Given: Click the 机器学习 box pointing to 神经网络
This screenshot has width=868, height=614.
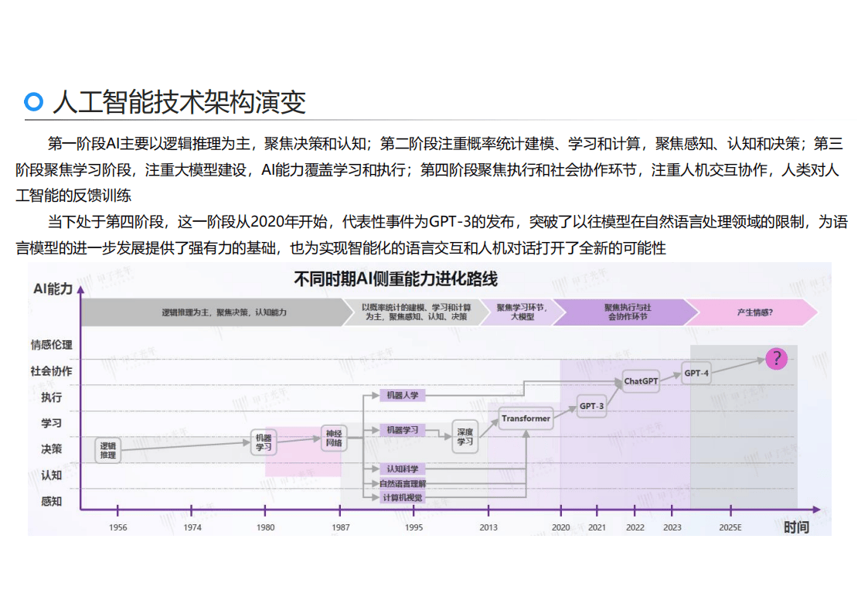Looking at the screenshot, I should click(264, 442).
